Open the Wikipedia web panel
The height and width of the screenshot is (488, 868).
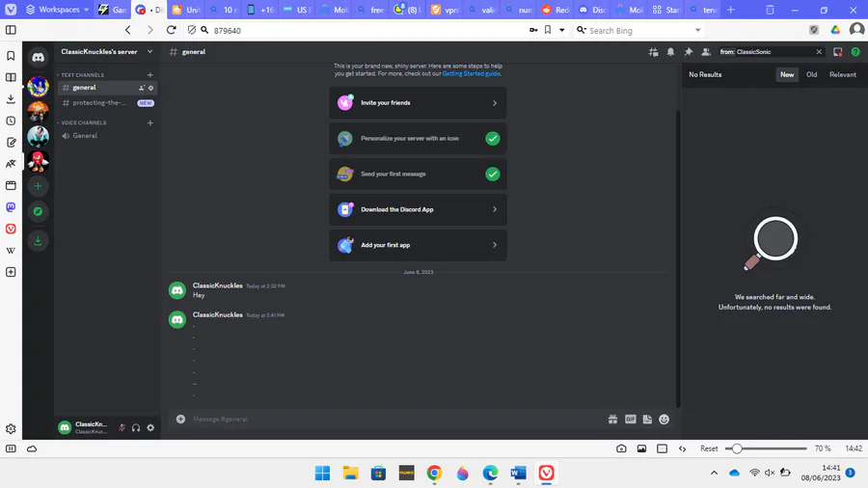point(11,251)
